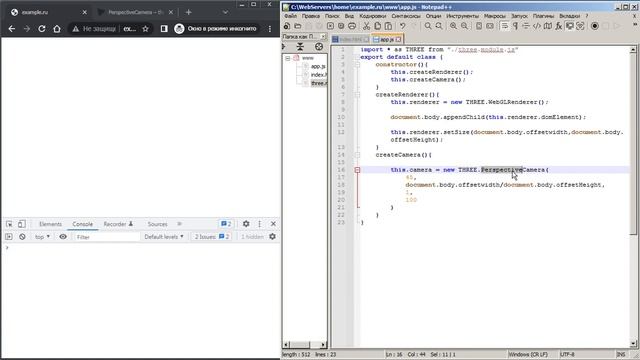Open the Default levels dropdown
The width and height of the screenshot is (640, 360).
[164, 237]
